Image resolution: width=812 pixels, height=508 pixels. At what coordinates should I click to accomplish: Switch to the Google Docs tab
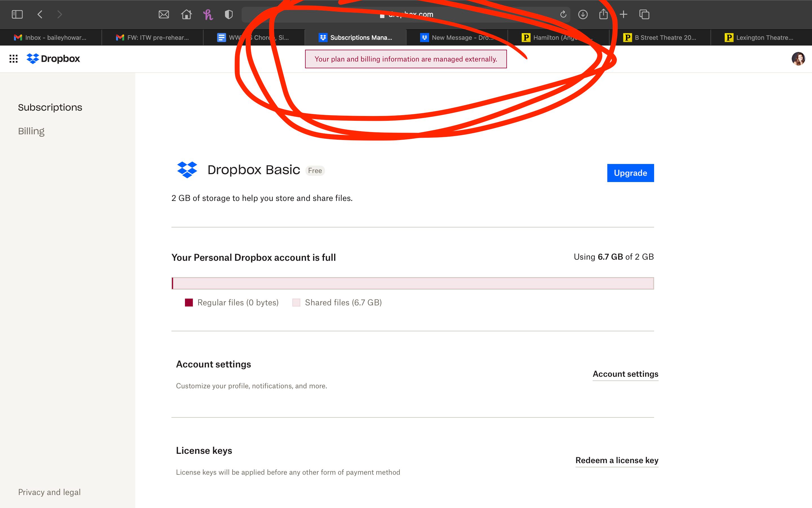click(x=254, y=38)
